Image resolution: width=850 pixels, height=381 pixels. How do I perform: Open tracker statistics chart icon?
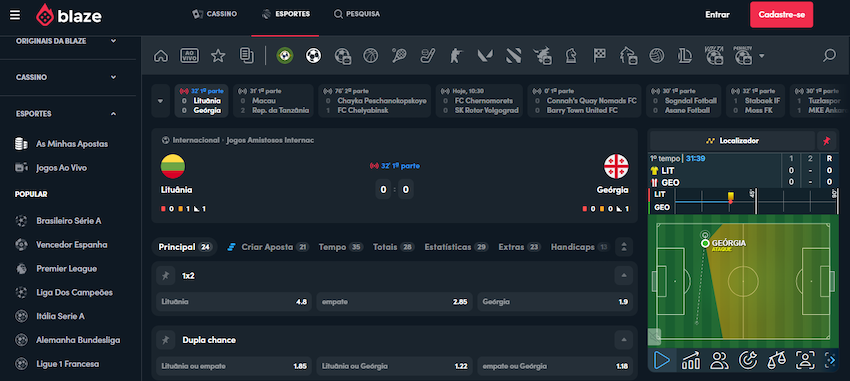click(x=691, y=360)
